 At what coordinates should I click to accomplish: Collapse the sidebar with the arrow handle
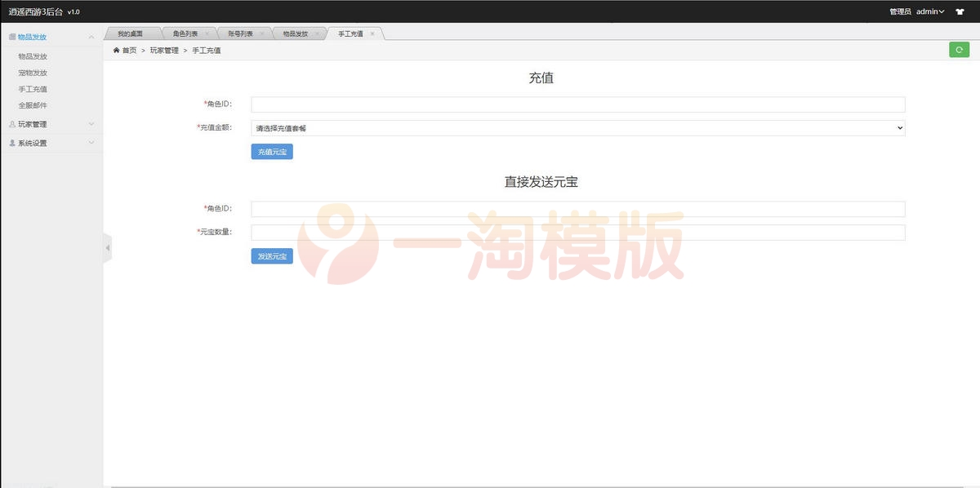click(107, 246)
